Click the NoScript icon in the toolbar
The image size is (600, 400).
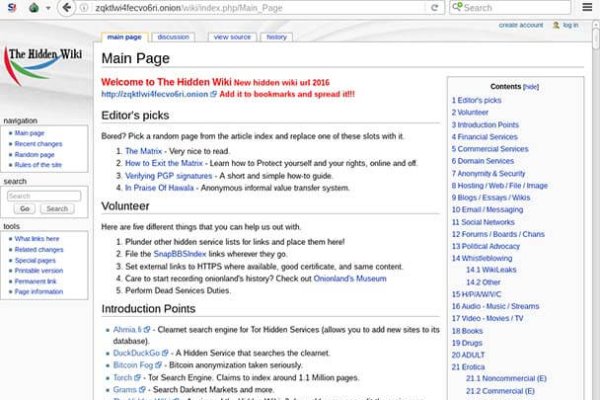(8, 7)
